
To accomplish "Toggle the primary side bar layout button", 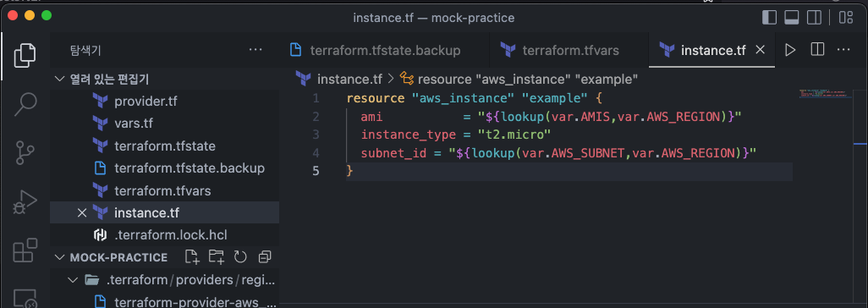I will pyautogui.click(x=769, y=18).
